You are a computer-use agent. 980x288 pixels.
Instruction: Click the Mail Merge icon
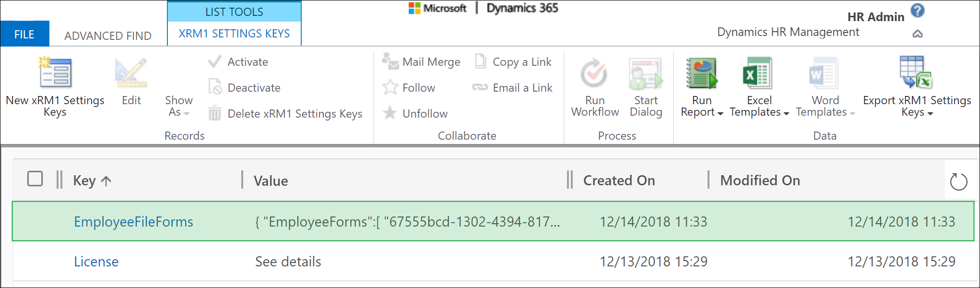pos(390,62)
